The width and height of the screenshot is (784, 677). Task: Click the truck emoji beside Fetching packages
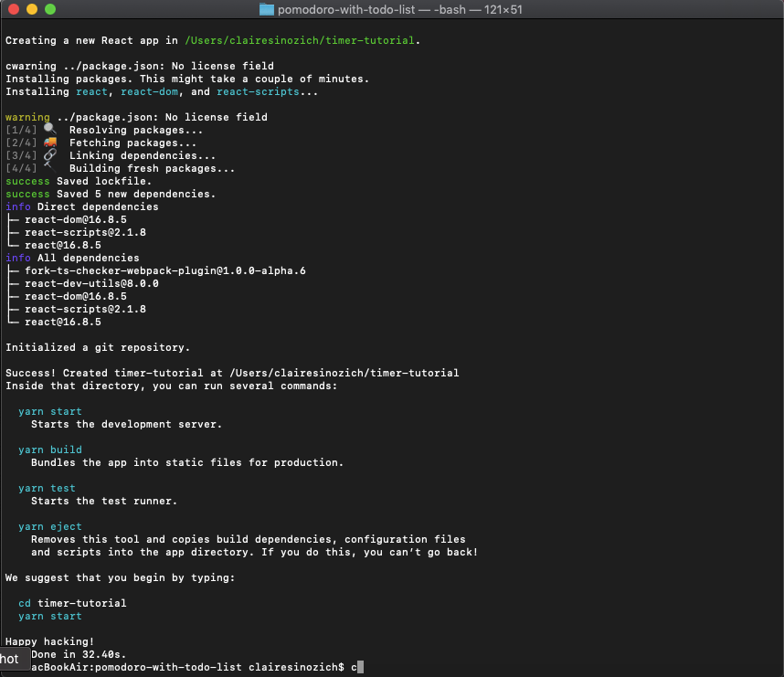49,142
